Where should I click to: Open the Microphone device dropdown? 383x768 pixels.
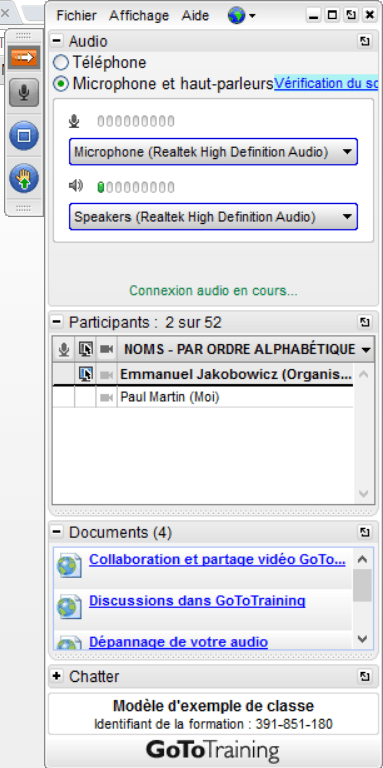[x=213, y=152]
